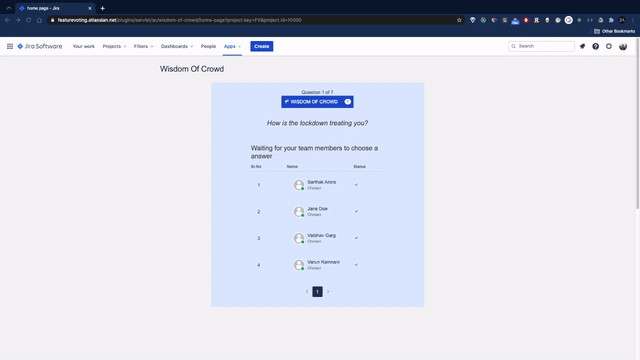Screen dimensions: 640x360
Task: Click the 'Status' column header
Action: 360,167
